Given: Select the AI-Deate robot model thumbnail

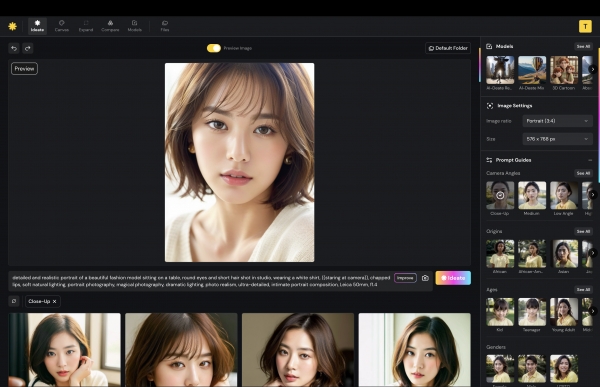Looking at the screenshot, I should (x=500, y=70).
